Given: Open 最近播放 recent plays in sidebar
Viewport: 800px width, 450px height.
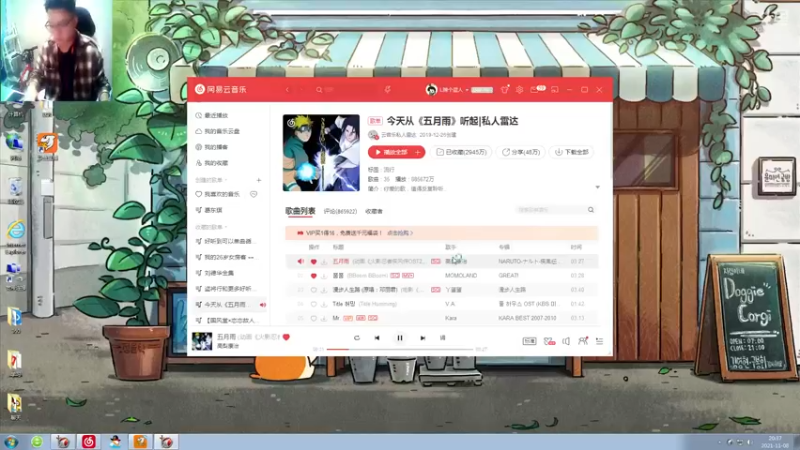Looking at the screenshot, I should point(212,115).
